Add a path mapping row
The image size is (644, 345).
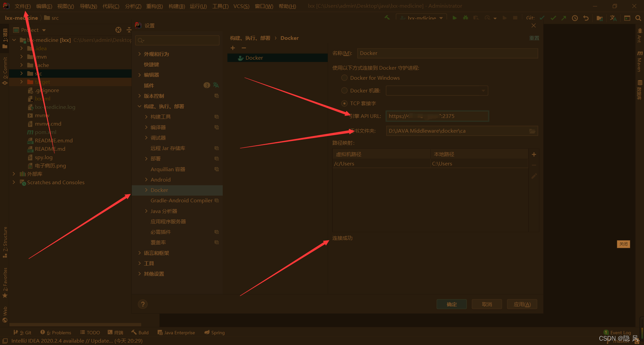[x=534, y=154]
